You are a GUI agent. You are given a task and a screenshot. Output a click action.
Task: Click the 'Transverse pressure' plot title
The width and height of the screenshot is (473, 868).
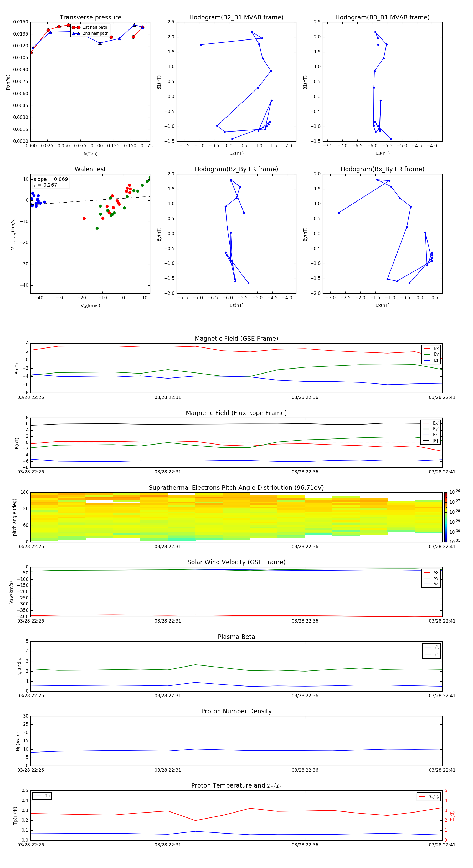point(90,17)
